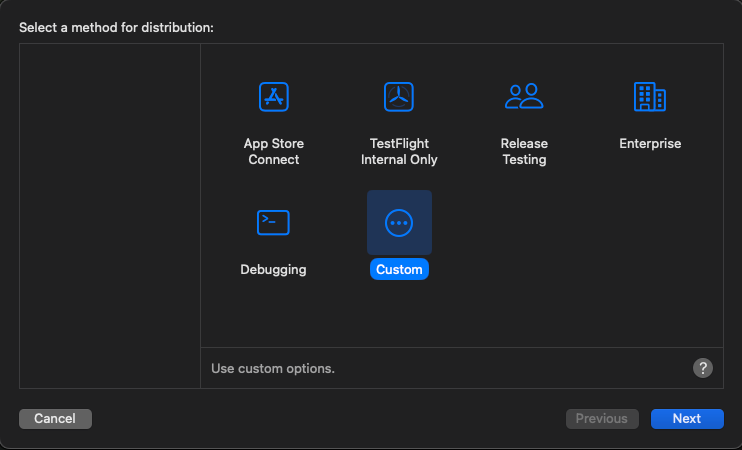Click empty space below the Enterprise option

pos(650,250)
